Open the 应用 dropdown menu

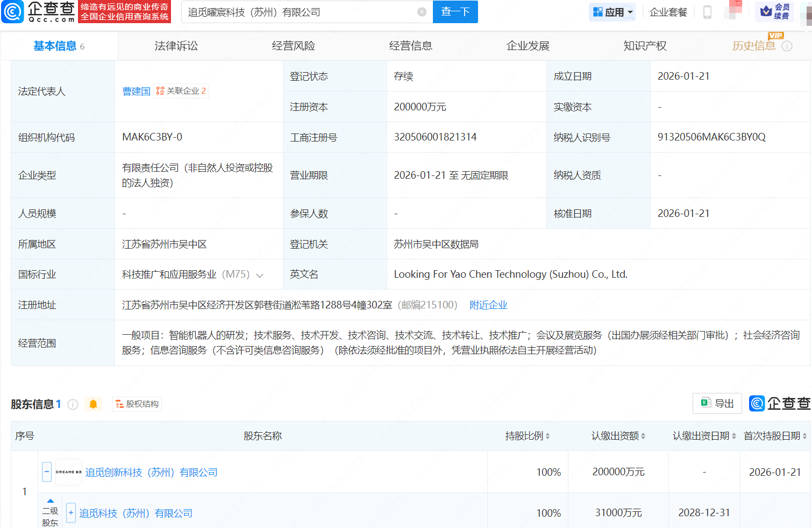[612, 12]
